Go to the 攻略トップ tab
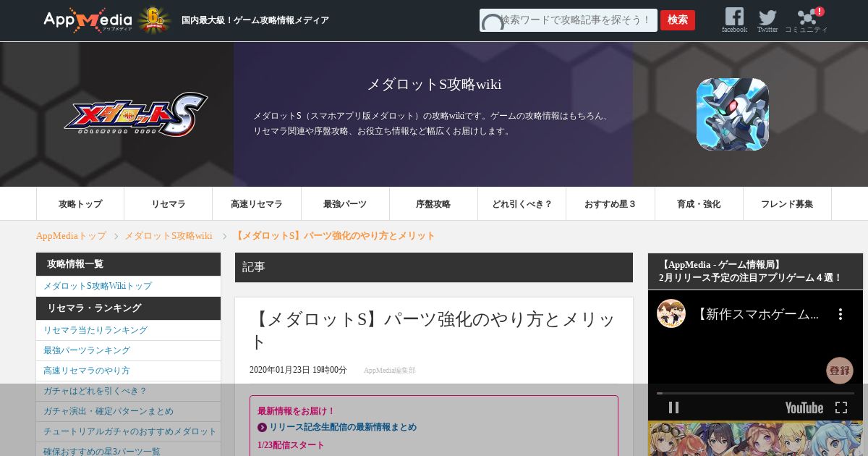Viewport: 868px width, 456px height. click(x=80, y=204)
